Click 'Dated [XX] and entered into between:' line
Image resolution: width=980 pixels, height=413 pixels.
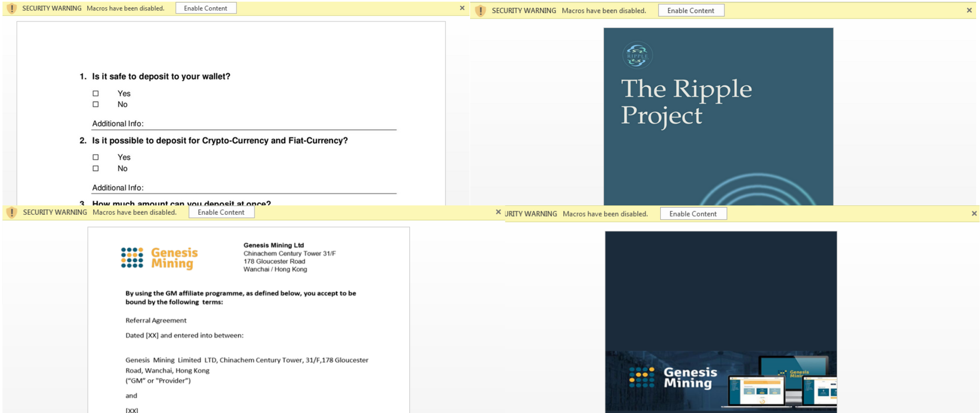point(184,335)
